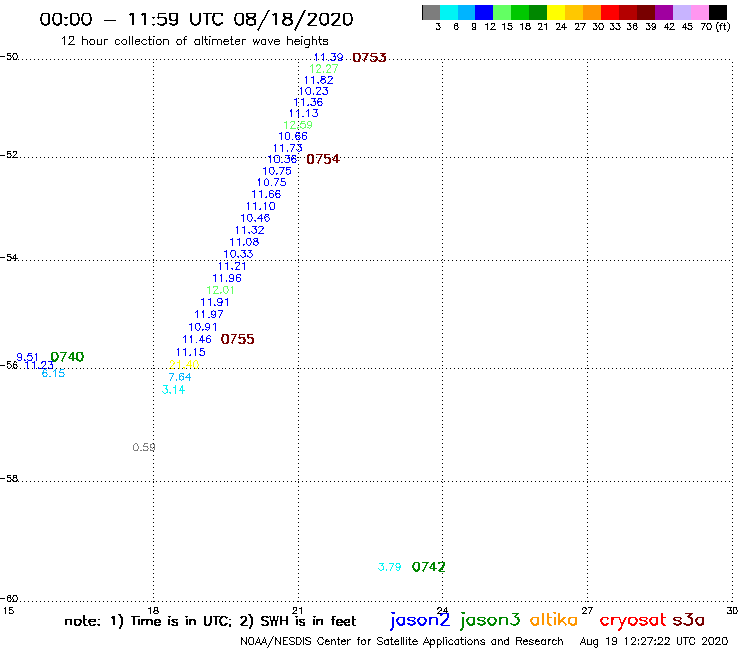The width and height of the screenshot is (740, 650).
Task: Select the 0754 pass time label
Action: pyautogui.click(x=323, y=159)
